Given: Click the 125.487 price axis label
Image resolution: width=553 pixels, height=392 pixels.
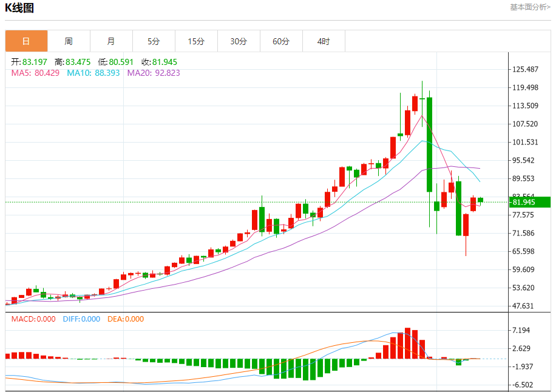Looking at the screenshot, I should [x=526, y=69].
